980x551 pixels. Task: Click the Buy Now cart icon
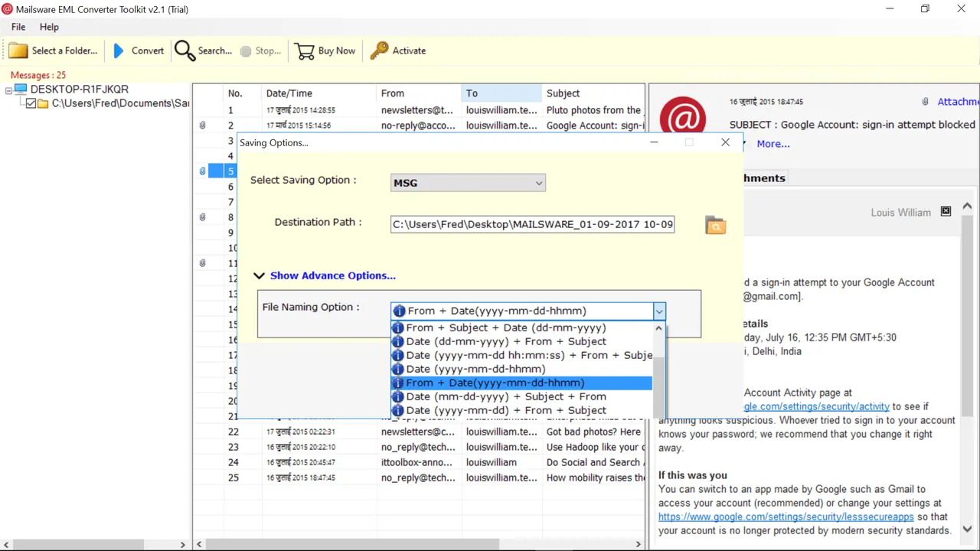(305, 51)
